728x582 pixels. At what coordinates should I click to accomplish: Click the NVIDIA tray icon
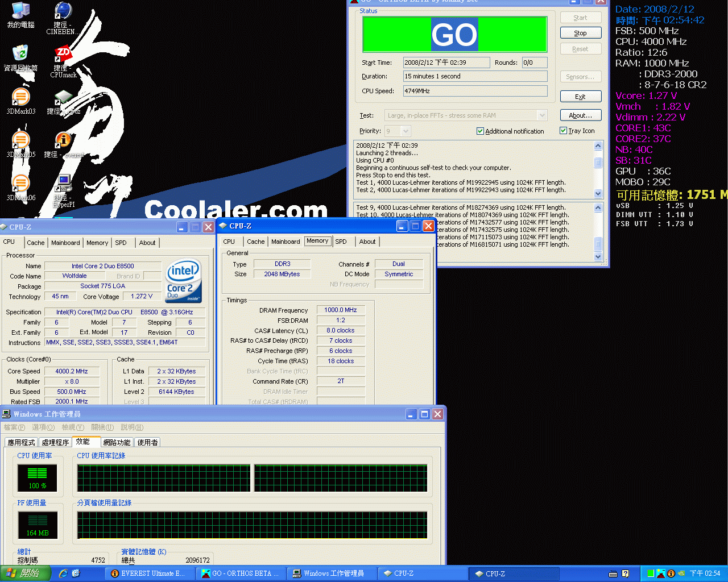coord(681,573)
